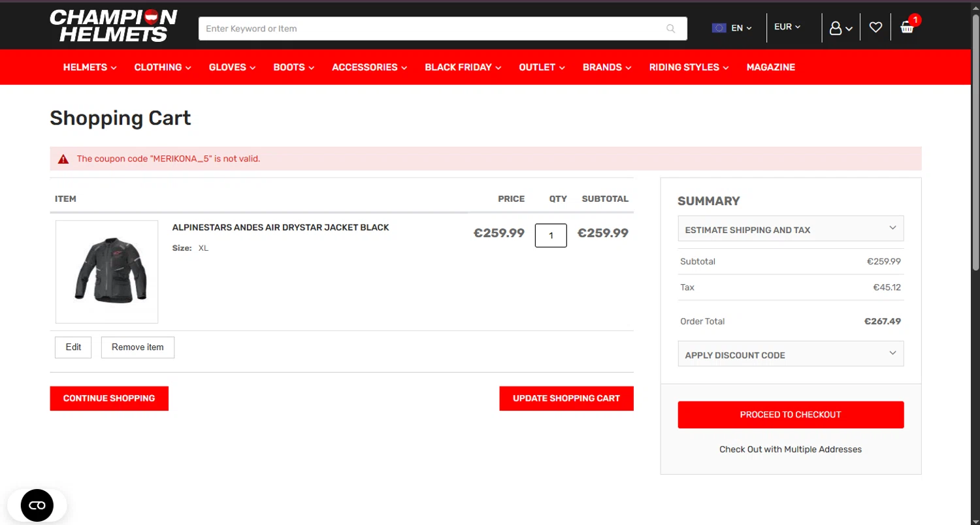This screenshot has width=980, height=525.
Task: Click the item price €259.99 in Price column
Action: coord(499,233)
